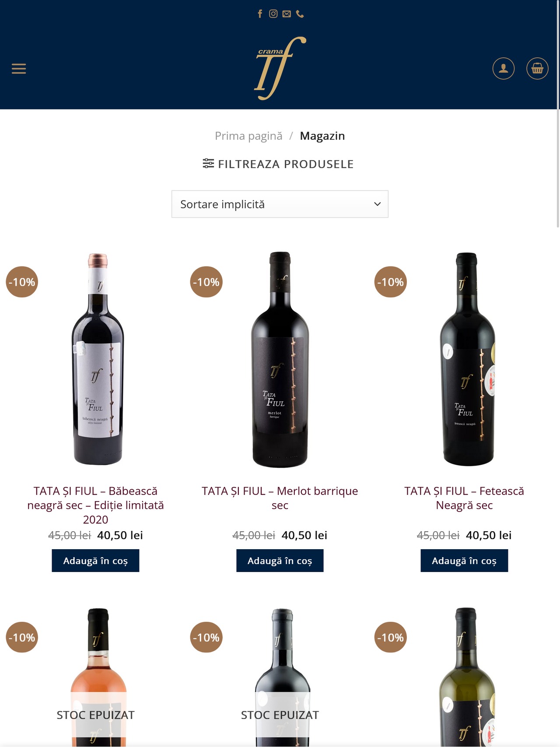Open the user account icon
Screen dimensions: 560x747
click(503, 69)
